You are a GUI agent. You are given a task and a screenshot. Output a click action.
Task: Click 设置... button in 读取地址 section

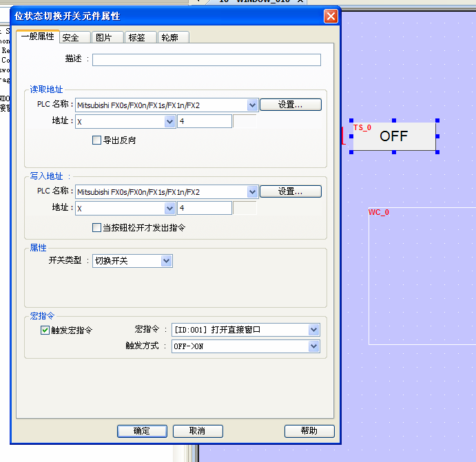tap(290, 105)
